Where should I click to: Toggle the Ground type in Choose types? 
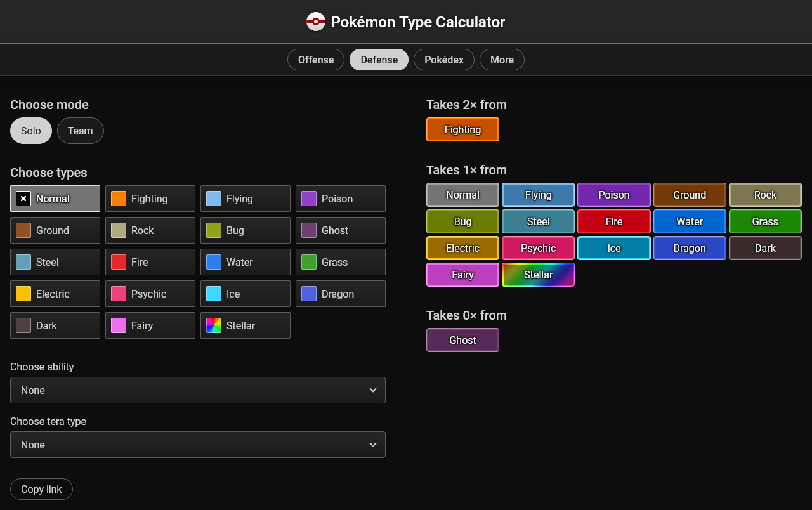[55, 230]
